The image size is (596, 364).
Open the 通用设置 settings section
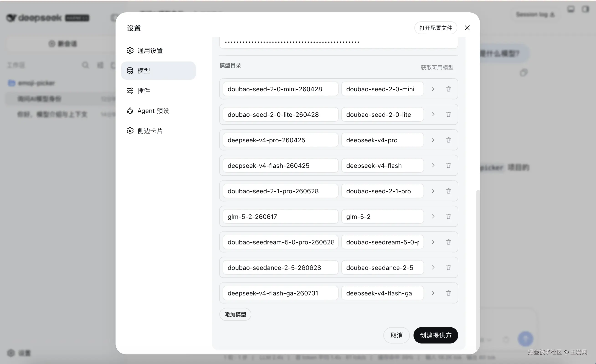tap(158, 51)
